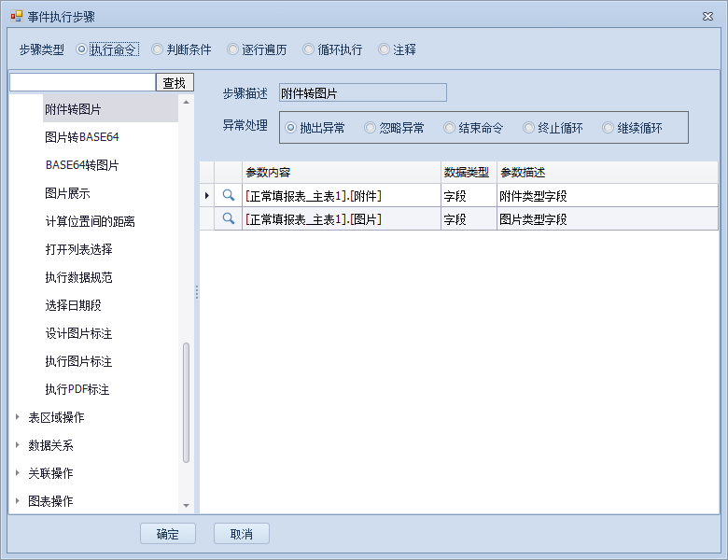Select the 循环执行 step type option

click(x=309, y=49)
